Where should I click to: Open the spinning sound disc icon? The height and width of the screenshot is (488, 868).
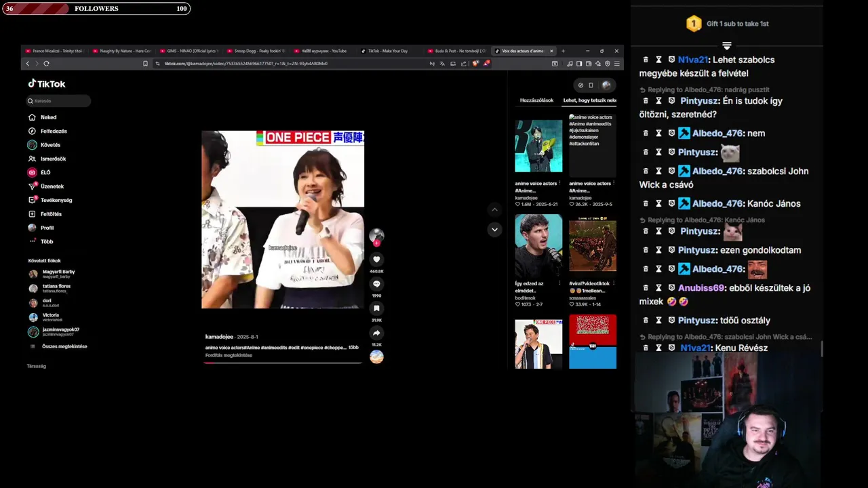[376, 357]
